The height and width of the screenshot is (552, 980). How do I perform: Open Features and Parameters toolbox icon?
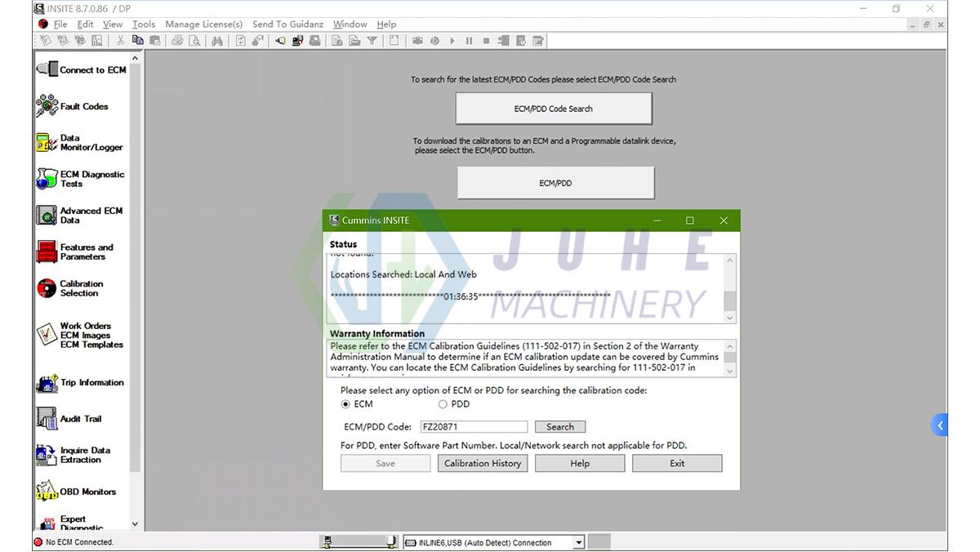pos(47,252)
